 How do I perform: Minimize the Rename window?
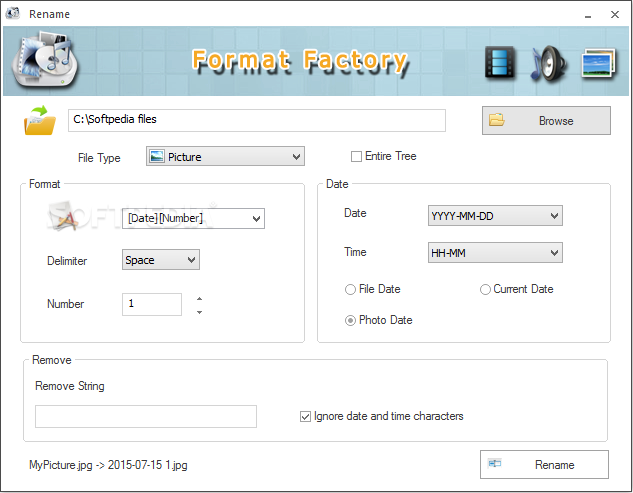pyautogui.click(x=588, y=15)
